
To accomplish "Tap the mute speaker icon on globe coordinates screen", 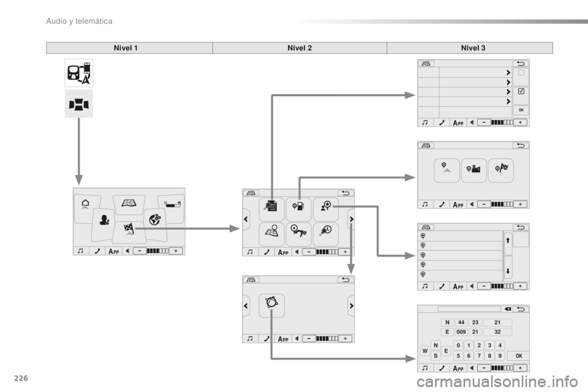I will tap(296, 339).
